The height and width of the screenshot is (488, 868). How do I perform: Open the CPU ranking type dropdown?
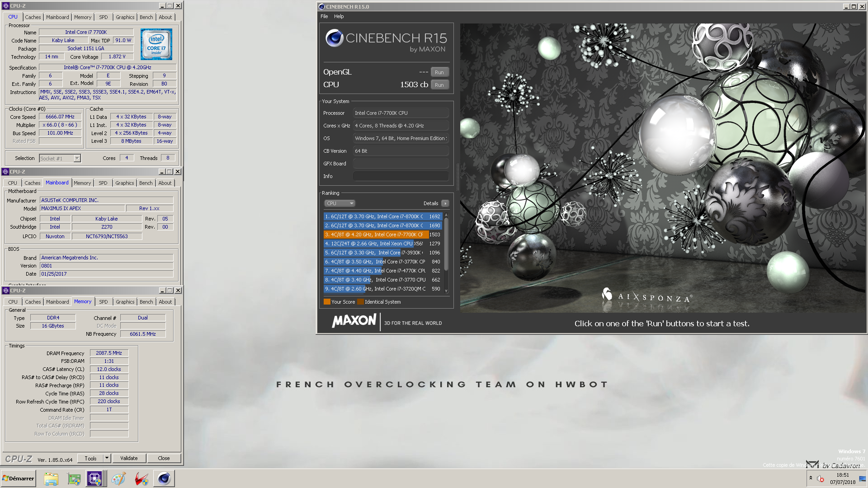[x=340, y=203]
